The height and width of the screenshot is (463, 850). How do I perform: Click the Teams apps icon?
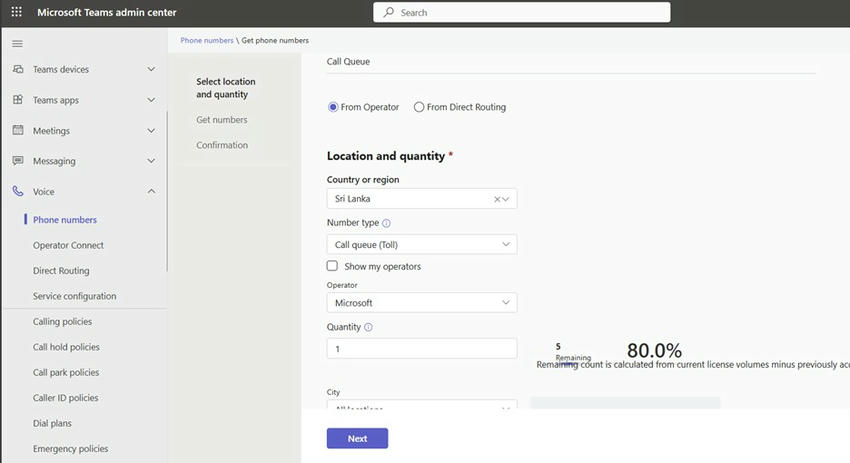pyautogui.click(x=18, y=100)
